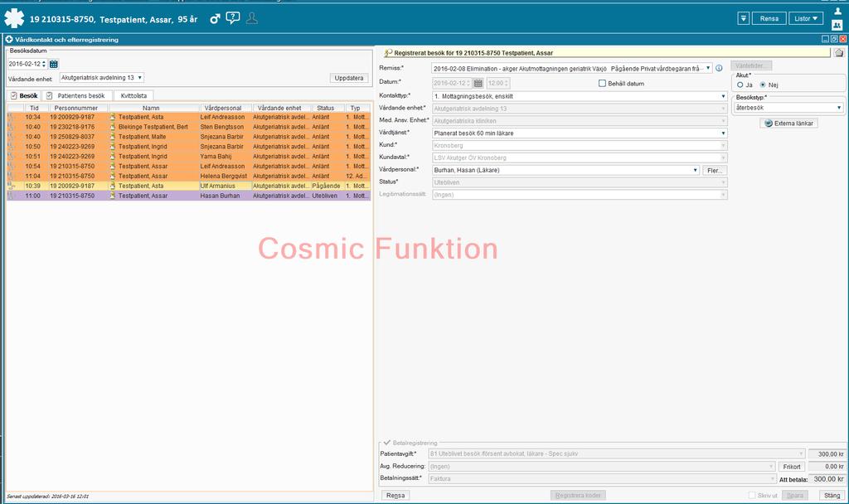
Task: Open the Betalningssätt dropdown
Action: click(772, 478)
